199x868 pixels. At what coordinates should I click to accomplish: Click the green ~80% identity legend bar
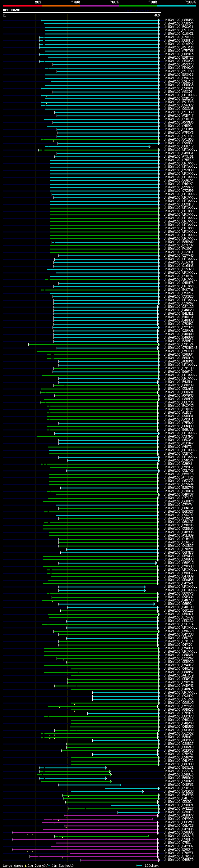[138, 5]
